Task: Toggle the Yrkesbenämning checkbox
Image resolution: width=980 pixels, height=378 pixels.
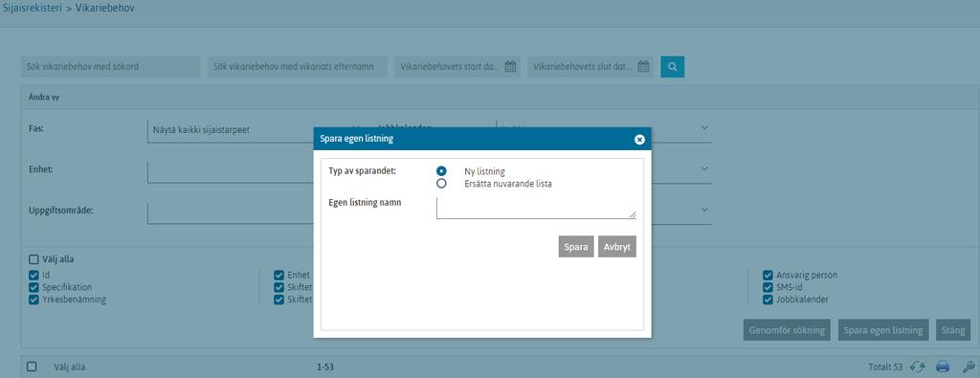Action: point(33,300)
